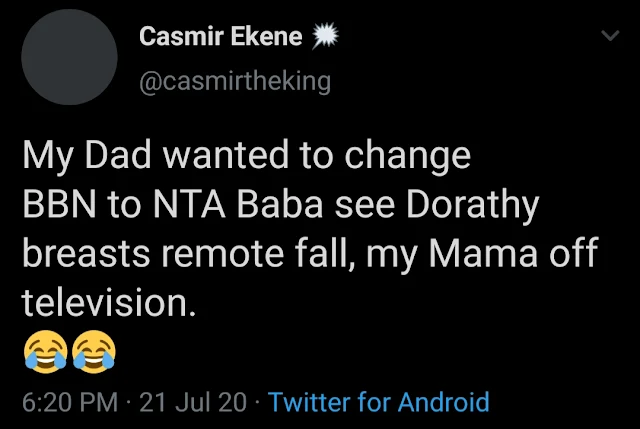Viewport: 640px width, 429px height.
Task: Click the word NTA in the tweet
Action: click(189, 204)
